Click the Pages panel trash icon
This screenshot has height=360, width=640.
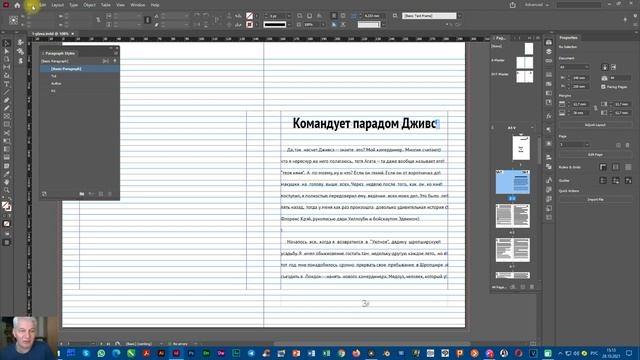point(532,287)
